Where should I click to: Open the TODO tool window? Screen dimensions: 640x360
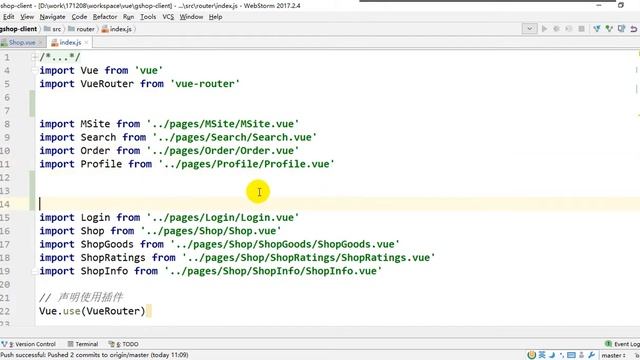pyautogui.click(x=124, y=344)
